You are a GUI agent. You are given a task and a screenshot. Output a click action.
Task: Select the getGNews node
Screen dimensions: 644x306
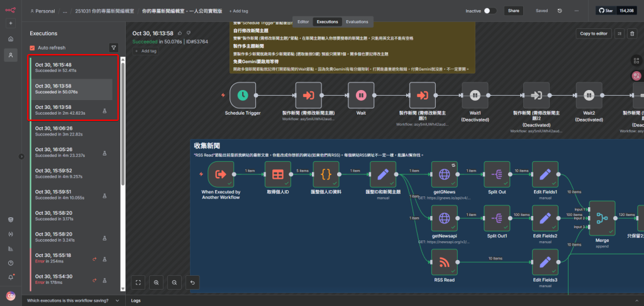click(445, 174)
